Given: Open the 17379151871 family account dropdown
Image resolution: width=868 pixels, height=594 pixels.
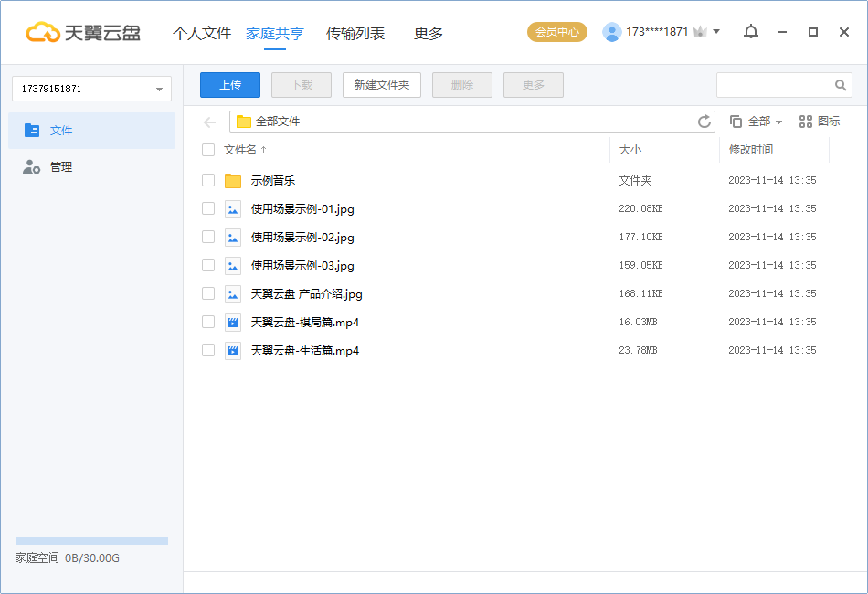Looking at the screenshot, I should pos(92,89).
